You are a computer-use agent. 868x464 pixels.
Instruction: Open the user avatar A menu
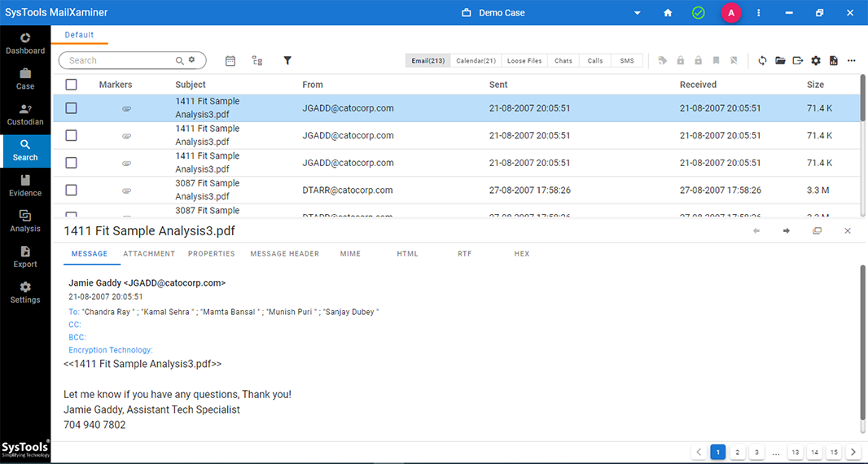tap(731, 13)
